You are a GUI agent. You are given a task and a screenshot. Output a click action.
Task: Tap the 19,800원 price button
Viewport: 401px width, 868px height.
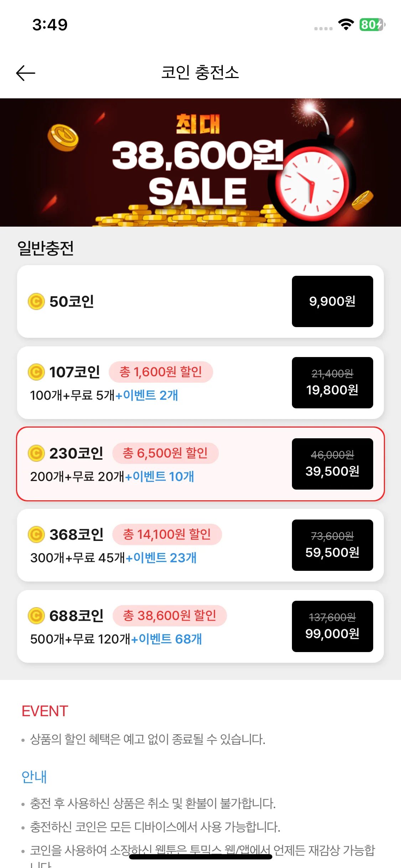tap(333, 383)
